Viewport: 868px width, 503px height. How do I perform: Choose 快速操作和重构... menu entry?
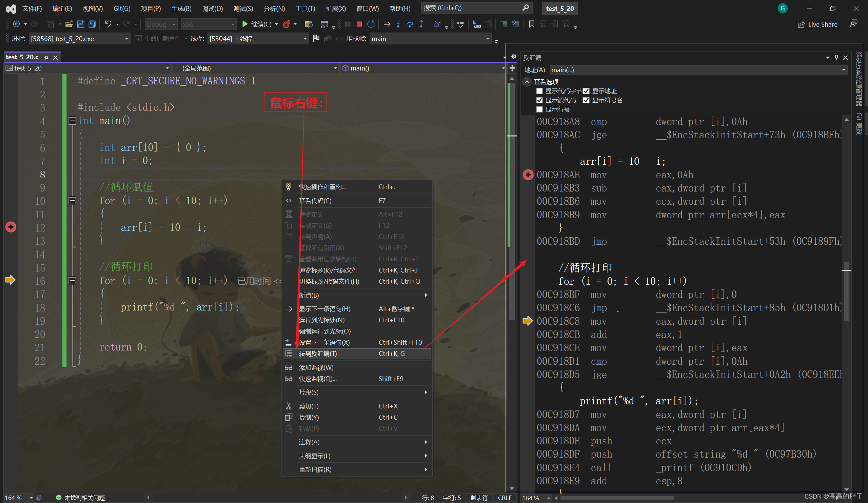pos(356,187)
